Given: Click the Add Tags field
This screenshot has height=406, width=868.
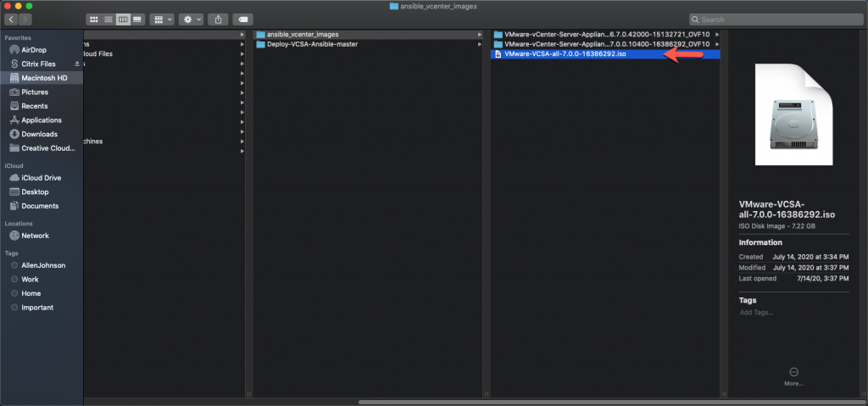Looking at the screenshot, I should point(757,313).
